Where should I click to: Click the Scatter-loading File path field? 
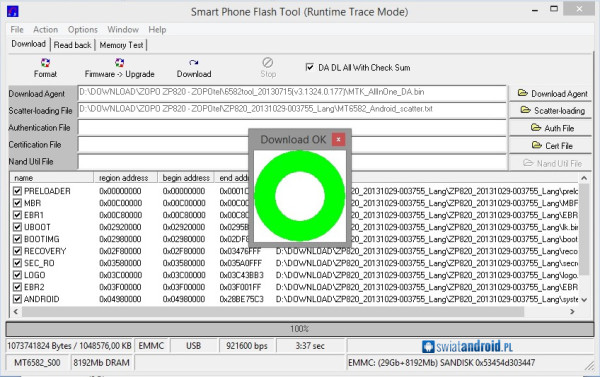click(292, 110)
